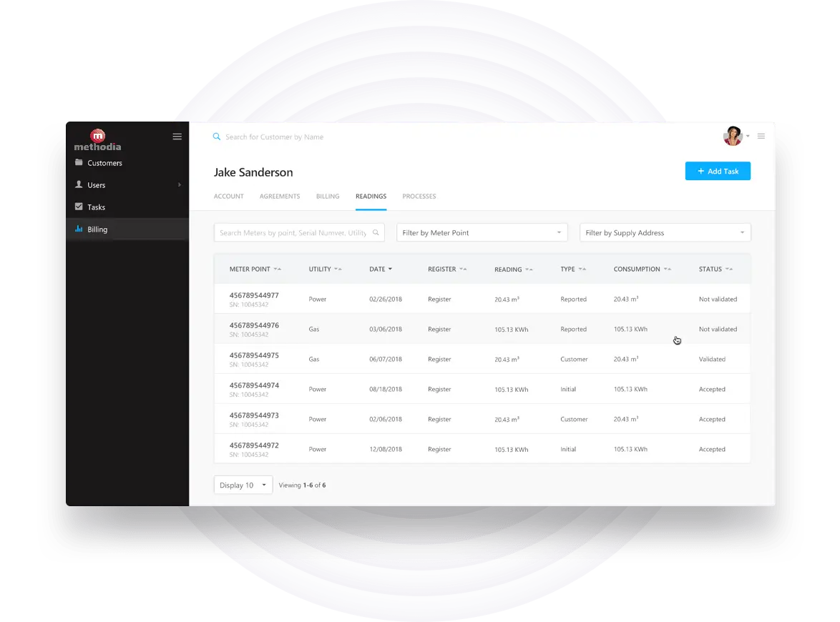Open Customers in the sidebar
This screenshot has width=840, height=622.
point(127,163)
